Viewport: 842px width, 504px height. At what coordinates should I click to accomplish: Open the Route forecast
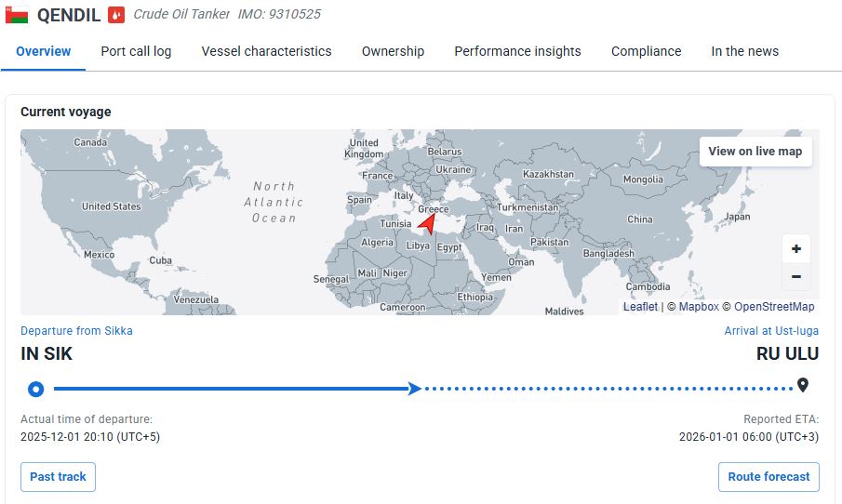[x=768, y=477]
